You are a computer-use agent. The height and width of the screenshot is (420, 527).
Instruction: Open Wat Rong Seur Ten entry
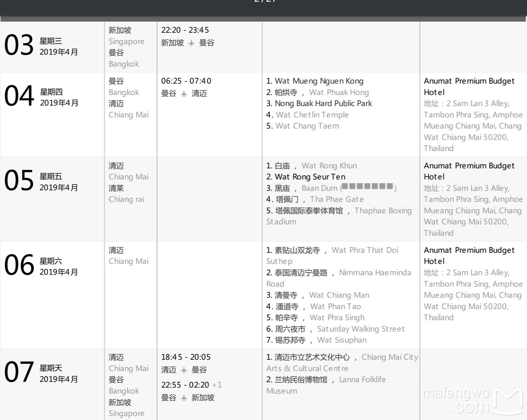click(x=306, y=177)
